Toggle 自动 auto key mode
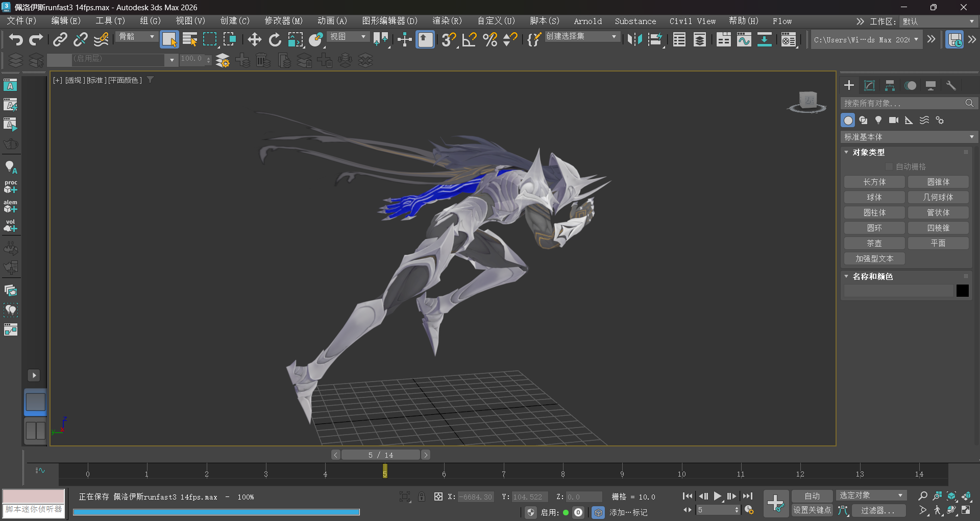 pos(812,496)
